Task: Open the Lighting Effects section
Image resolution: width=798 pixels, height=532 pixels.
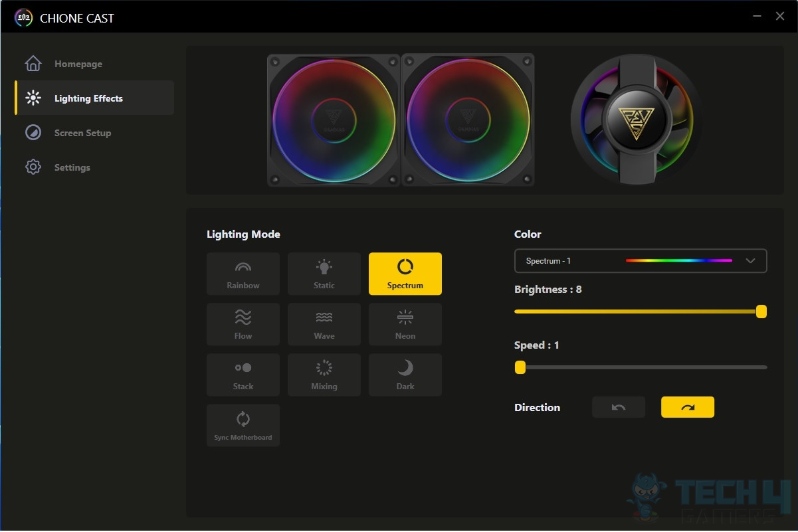Action: (94, 98)
